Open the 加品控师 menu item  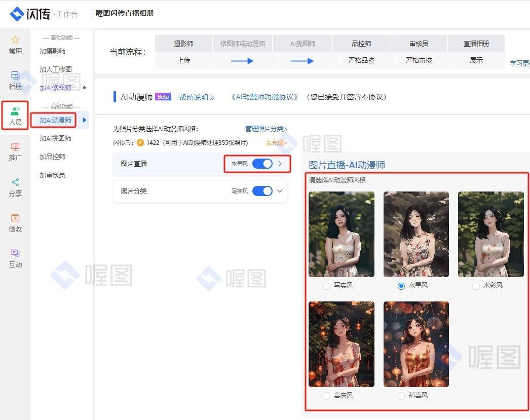tap(52, 157)
